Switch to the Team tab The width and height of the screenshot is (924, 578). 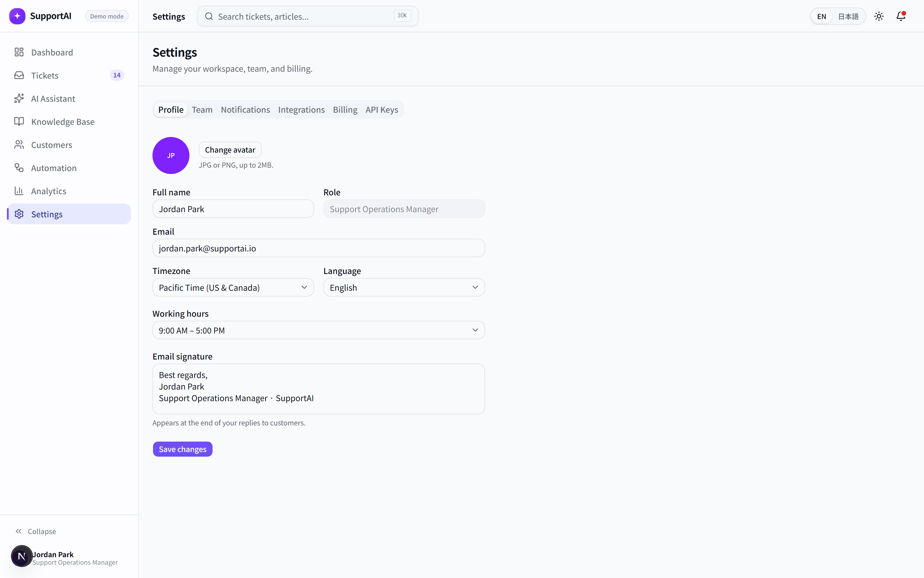pyautogui.click(x=202, y=110)
